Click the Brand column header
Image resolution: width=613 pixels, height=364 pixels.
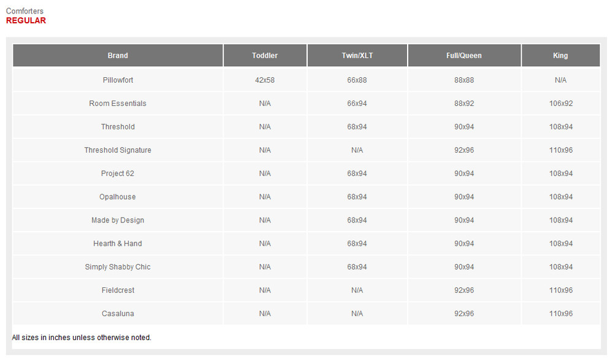click(x=118, y=55)
